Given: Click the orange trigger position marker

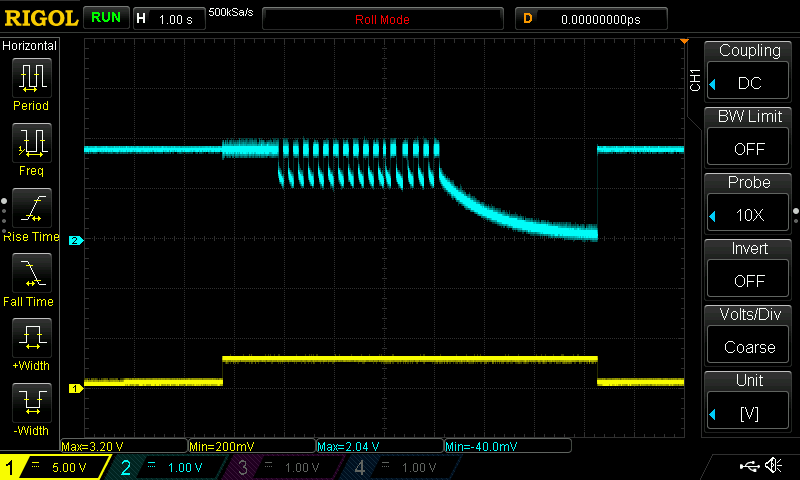Looking at the screenshot, I should tap(684, 41).
